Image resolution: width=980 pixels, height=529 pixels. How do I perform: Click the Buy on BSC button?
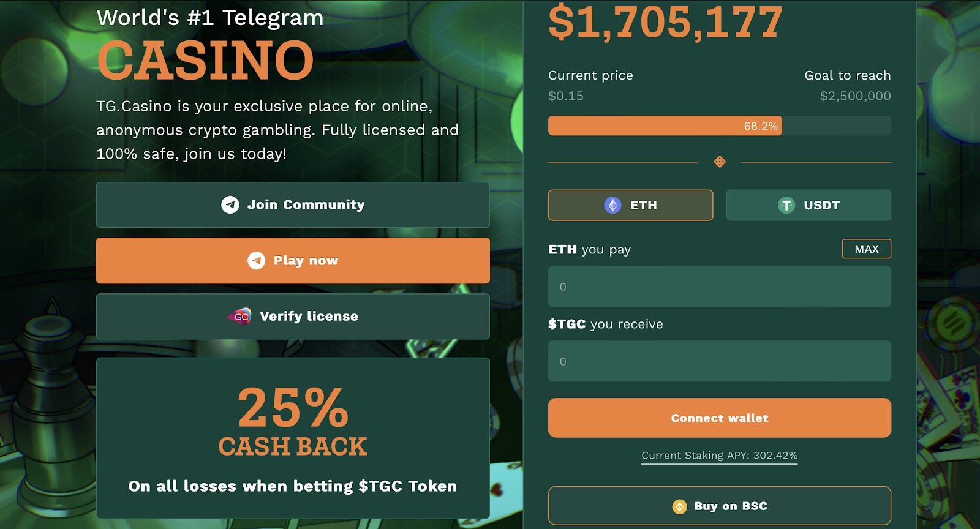719,506
